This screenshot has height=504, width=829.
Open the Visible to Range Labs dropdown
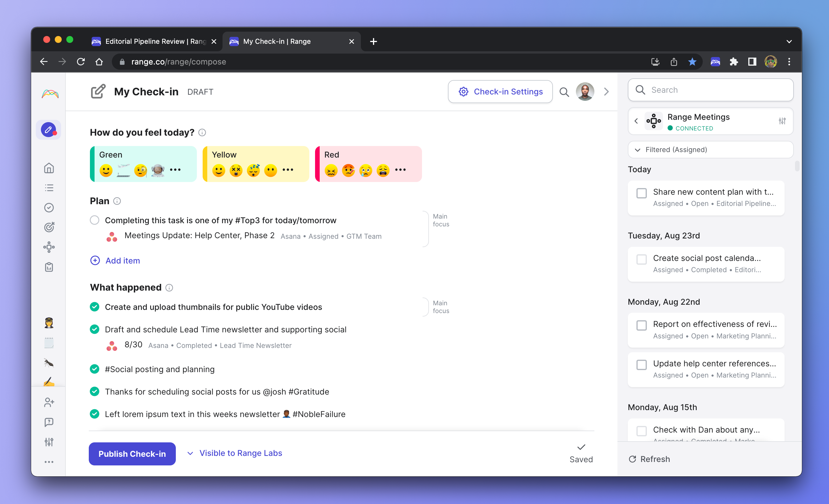[x=235, y=453]
